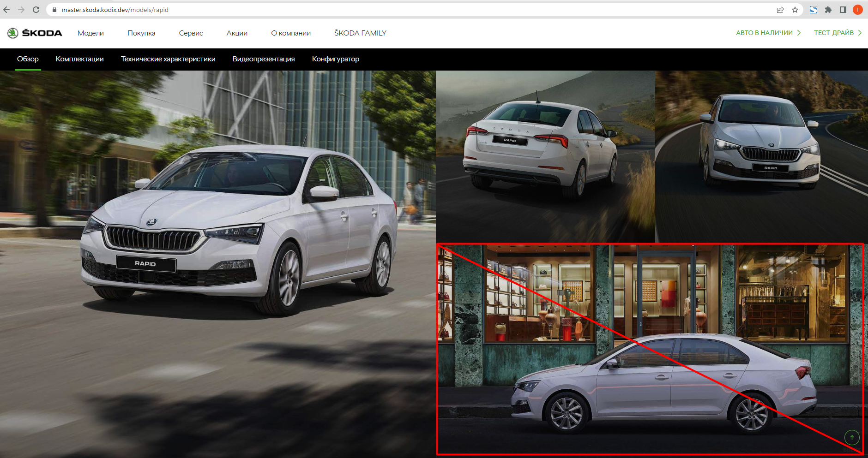Click the browser forward arrow
Viewport: 868px width, 458px height.
[x=21, y=10]
